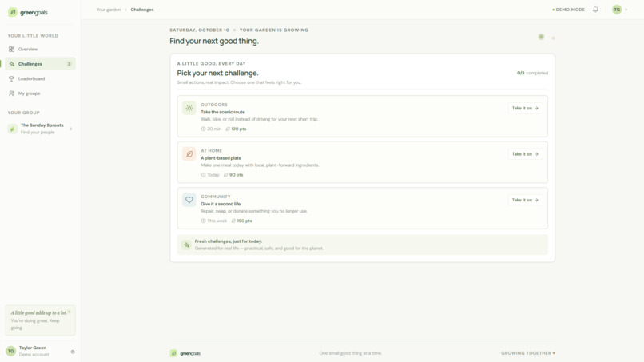Go to My groups

coord(40,93)
